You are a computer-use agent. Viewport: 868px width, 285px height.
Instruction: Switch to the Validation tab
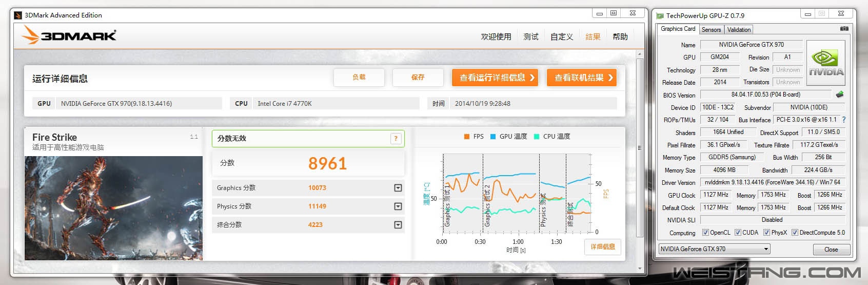point(739,30)
